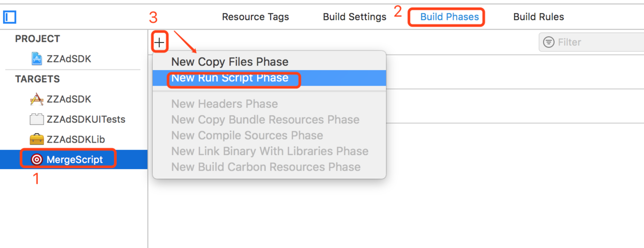Viewport: 644px width, 248px height.
Task: Click the ZZAdSDK app target icon
Action: pyautogui.click(x=36, y=99)
